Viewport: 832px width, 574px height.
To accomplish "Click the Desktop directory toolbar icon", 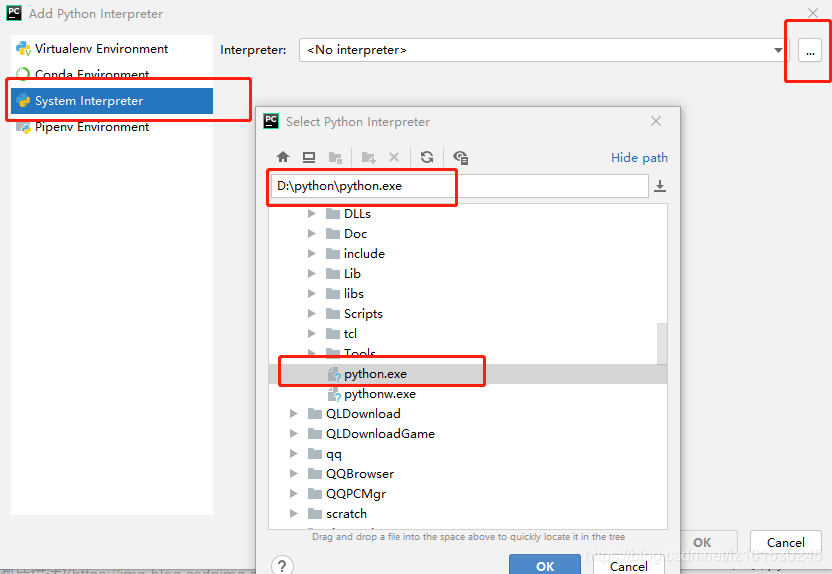I will [309, 157].
